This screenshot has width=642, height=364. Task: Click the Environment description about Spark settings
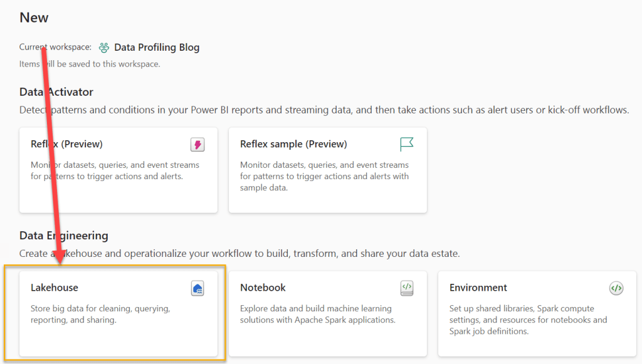(528, 320)
